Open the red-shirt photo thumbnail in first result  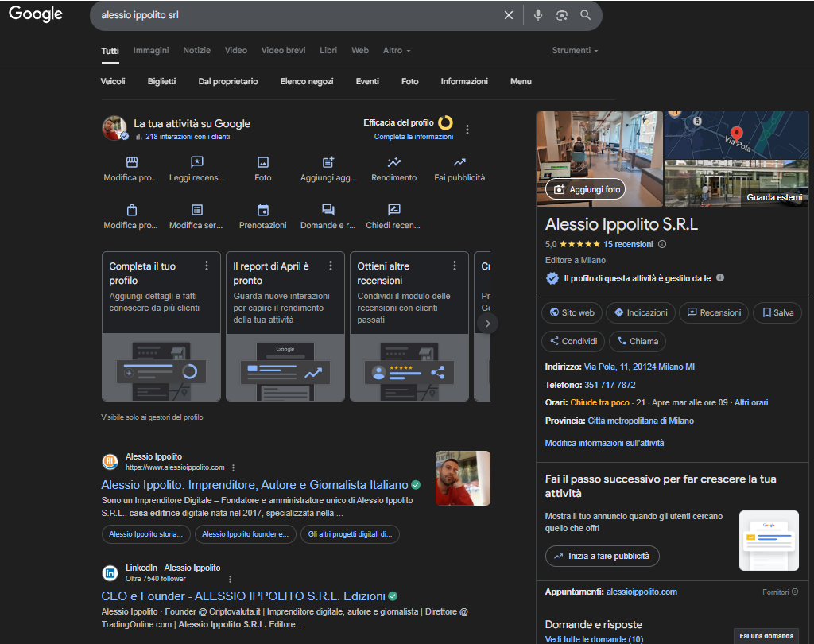463,479
